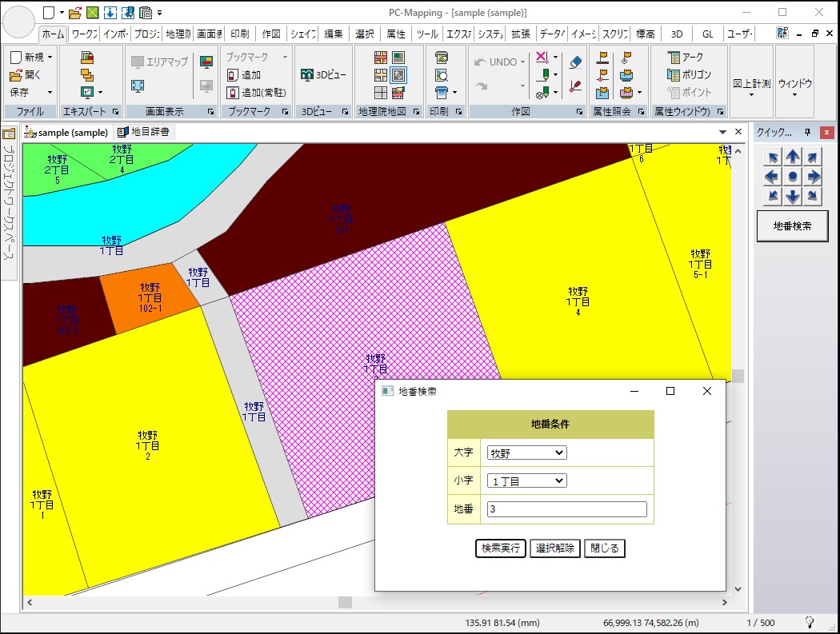The image size is (840, 634).
Task: Expand the ブックマーク group dialog launcher
Action: tap(285, 111)
